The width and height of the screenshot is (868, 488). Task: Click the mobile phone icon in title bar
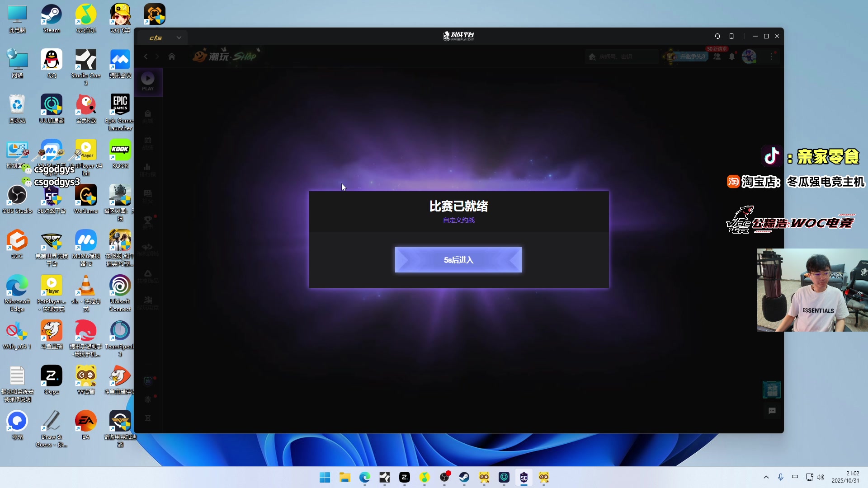coord(731,36)
